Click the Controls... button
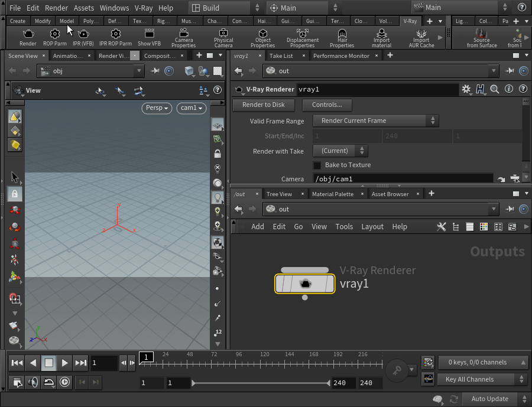532x407 pixels. pos(327,105)
